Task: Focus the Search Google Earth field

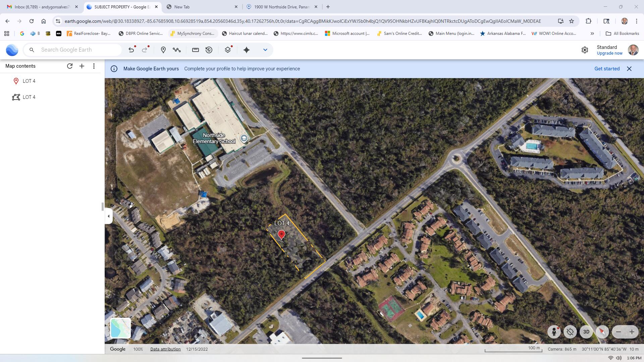Action: (x=72, y=50)
